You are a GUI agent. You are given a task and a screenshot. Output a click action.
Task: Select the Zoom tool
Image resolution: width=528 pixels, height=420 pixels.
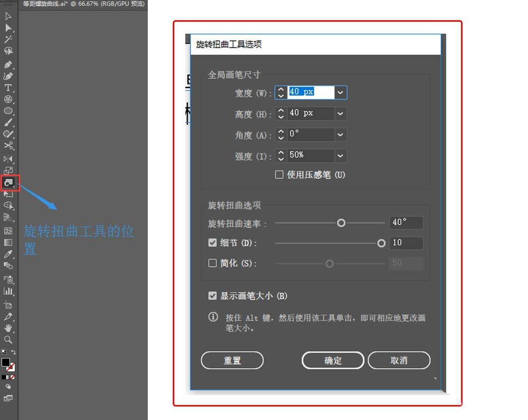(9, 340)
